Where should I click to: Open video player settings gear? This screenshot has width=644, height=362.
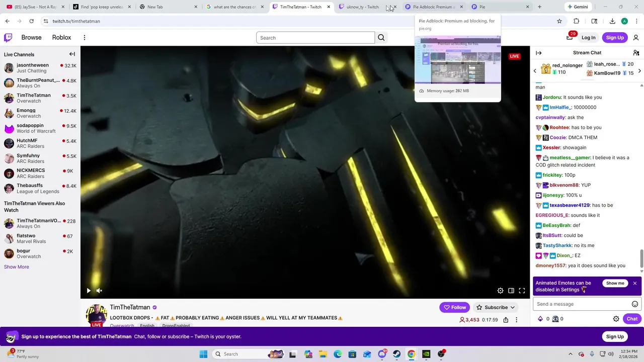coord(500,291)
